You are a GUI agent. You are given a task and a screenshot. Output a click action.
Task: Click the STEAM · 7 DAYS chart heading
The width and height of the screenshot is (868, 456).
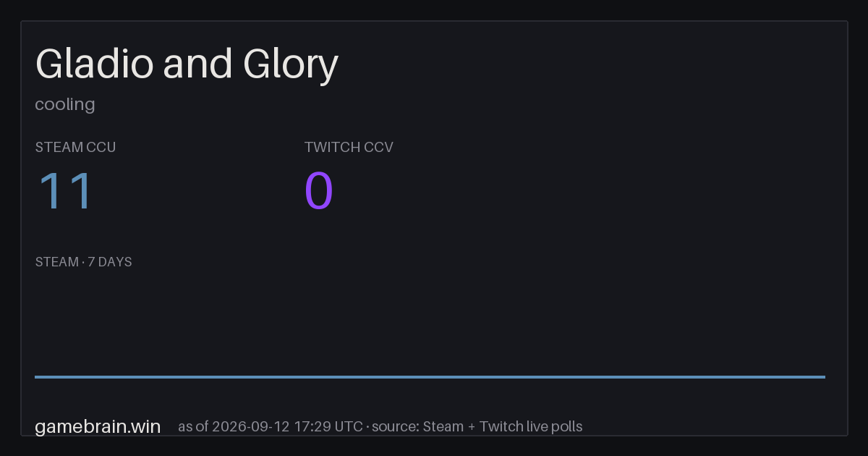[x=83, y=262]
